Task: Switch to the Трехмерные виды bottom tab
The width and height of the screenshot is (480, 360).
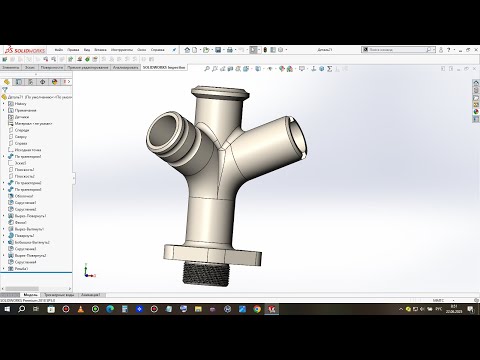Action: (59, 295)
